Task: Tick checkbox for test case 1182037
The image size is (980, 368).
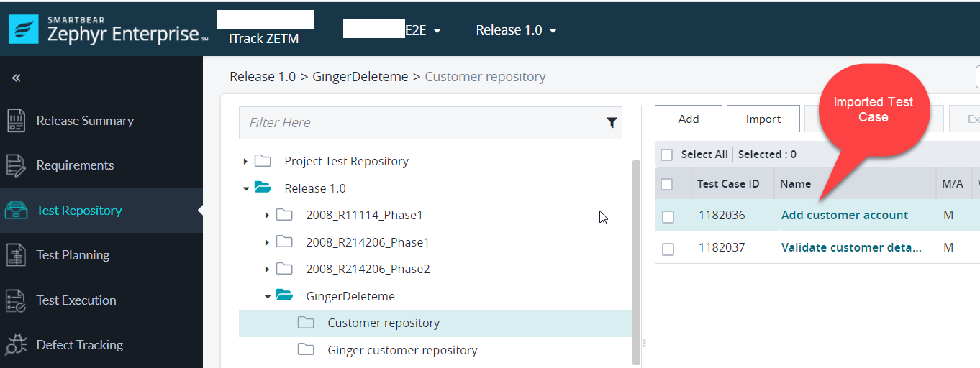Action: click(x=668, y=249)
